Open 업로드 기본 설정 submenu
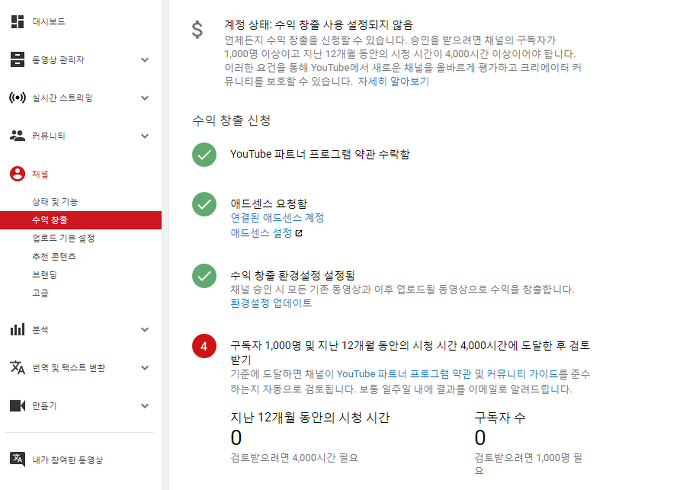Screen dimensions: 683x490 (x=64, y=238)
